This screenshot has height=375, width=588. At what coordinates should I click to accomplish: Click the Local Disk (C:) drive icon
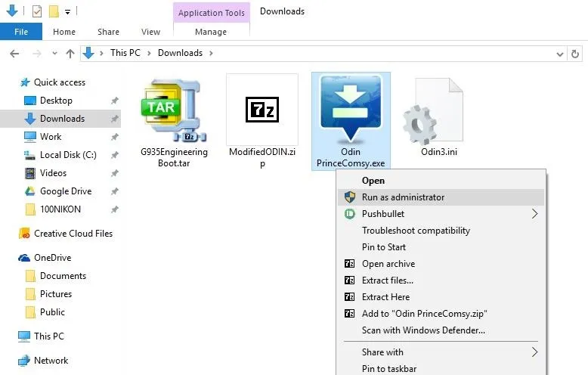[x=29, y=155]
